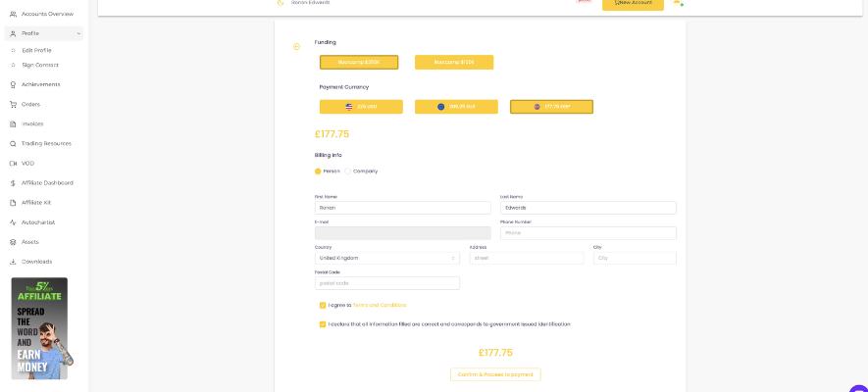
Task: Choose Bootcamp $250K funding
Action: (359, 63)
